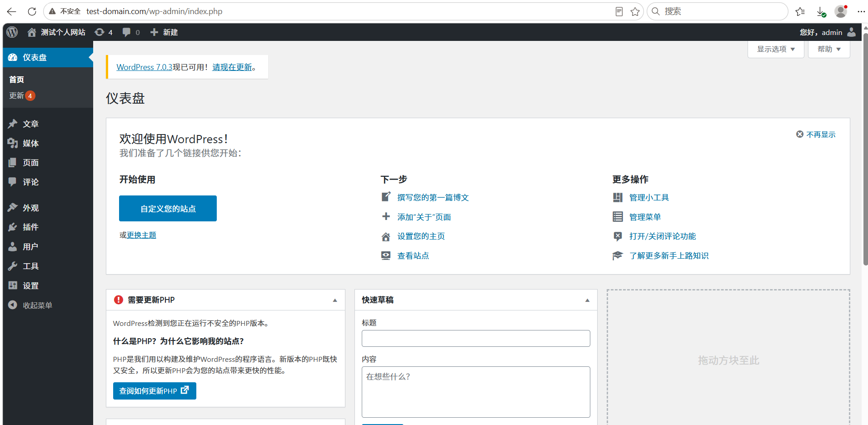Click the page vertical scrollbar thumb
Viewport: 868px width, 425px height.
(865, 149)
